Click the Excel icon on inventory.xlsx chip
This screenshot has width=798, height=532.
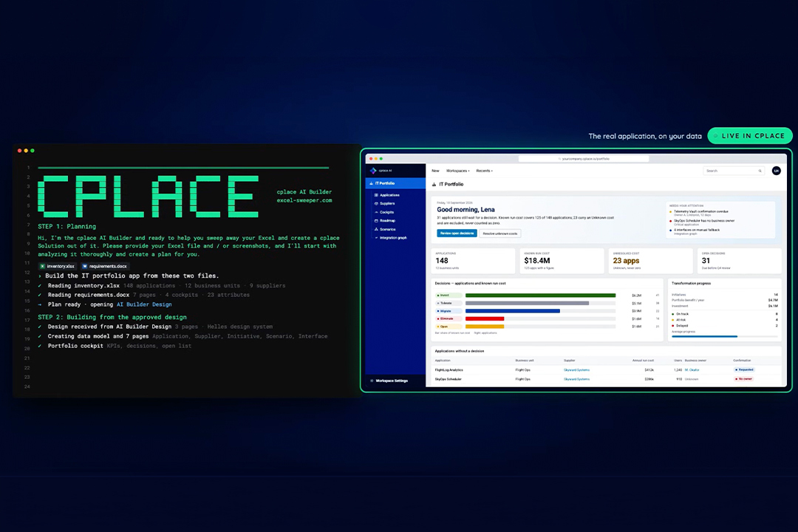[42, 266]
